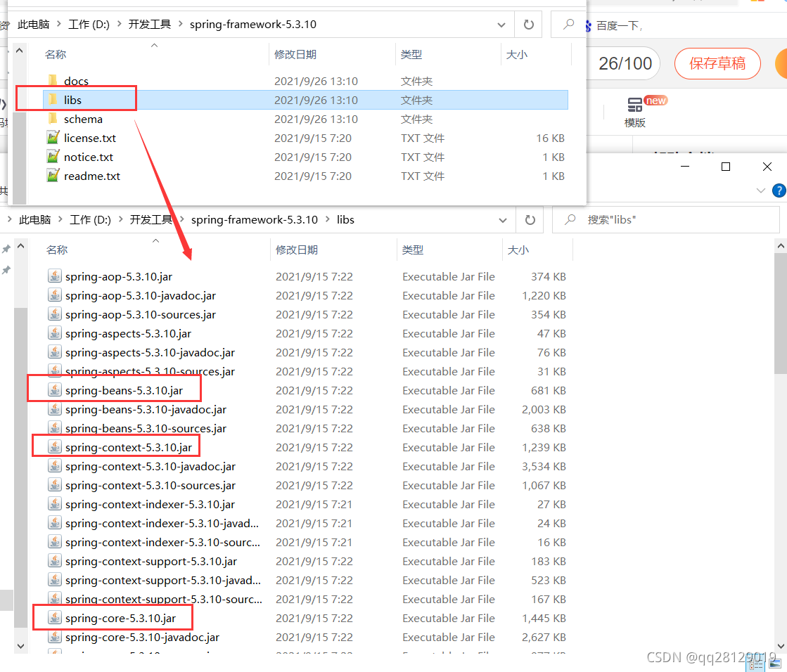Expand chevron after 此电脑 in upper window path

(58, 24)
